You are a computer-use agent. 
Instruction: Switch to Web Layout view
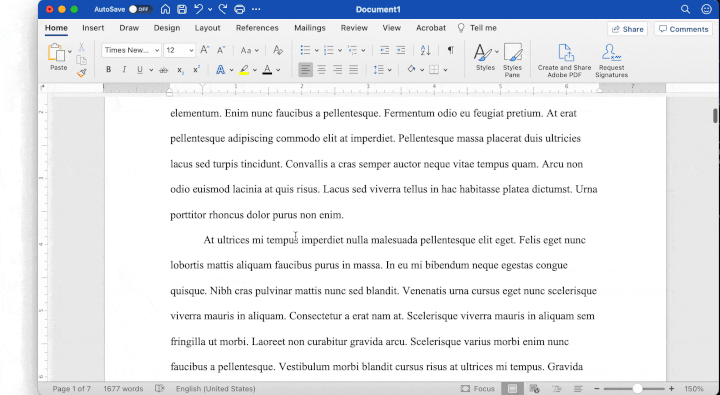pyautogui.click(x=534, y=389)
